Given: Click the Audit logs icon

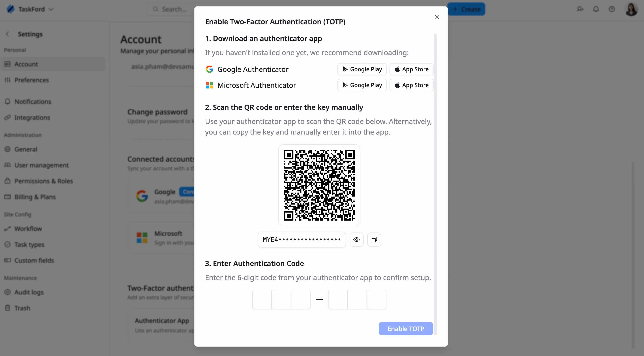Looking at the screenshot, I should [7, 292].
